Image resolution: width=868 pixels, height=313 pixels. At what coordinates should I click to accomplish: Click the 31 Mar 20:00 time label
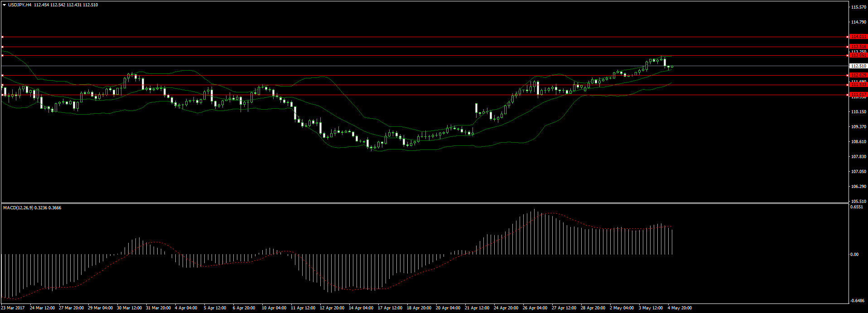pyautogui.click(x=158, y=308)
